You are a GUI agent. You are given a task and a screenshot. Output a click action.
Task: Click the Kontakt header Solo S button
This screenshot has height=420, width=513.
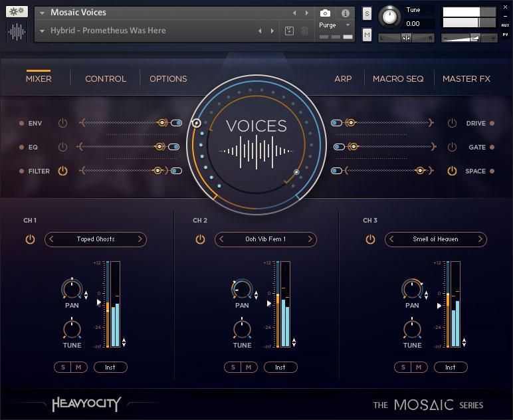[367, 14]
